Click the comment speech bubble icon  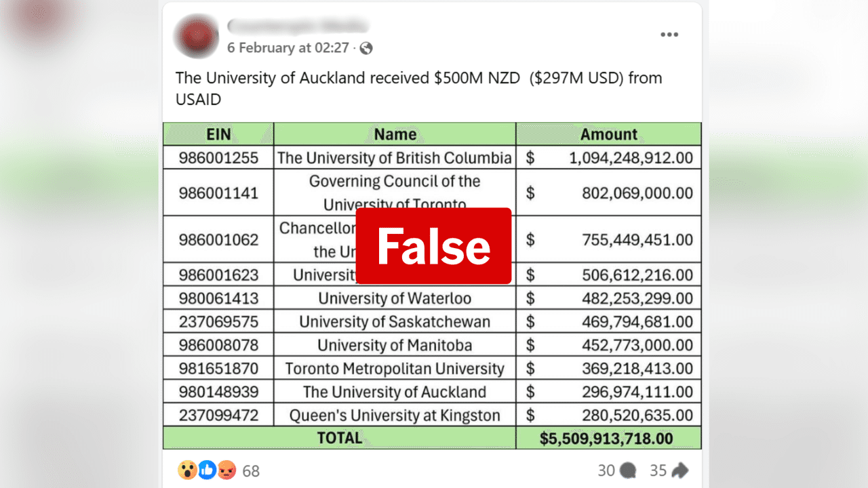627,470
